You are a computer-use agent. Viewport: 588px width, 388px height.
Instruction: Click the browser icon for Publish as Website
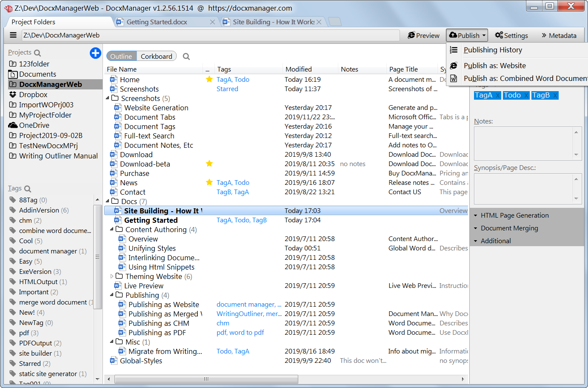(454, 66)
